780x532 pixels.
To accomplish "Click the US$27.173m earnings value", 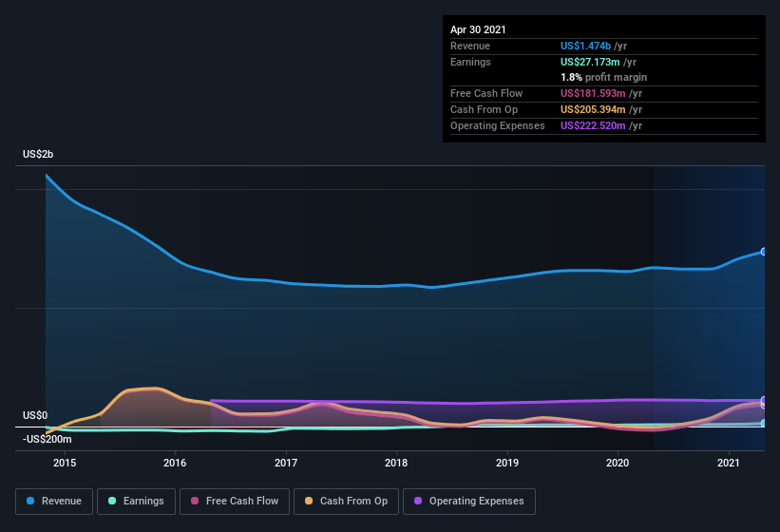I will [x=590, y=62].
